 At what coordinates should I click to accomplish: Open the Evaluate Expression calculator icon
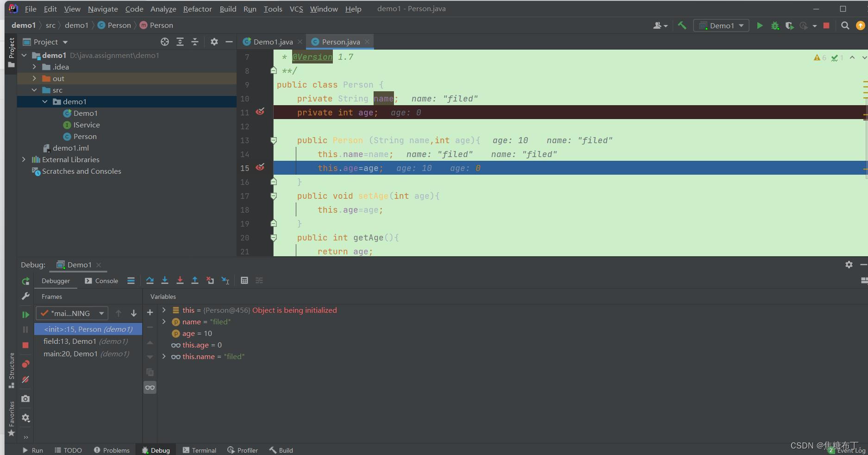click(244, 280)
